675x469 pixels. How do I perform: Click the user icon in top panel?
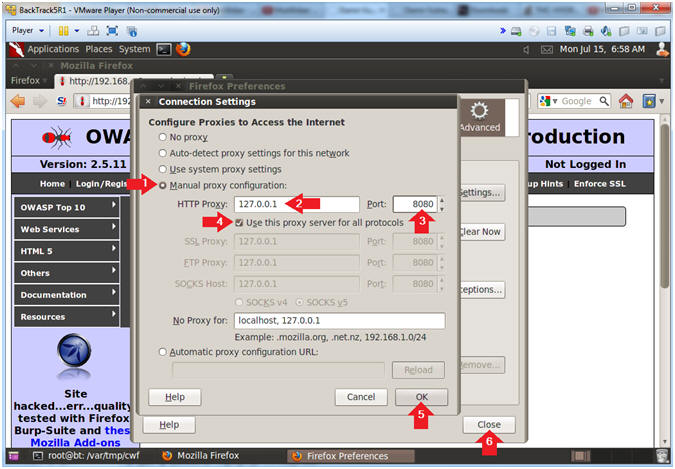coord(663,50)
